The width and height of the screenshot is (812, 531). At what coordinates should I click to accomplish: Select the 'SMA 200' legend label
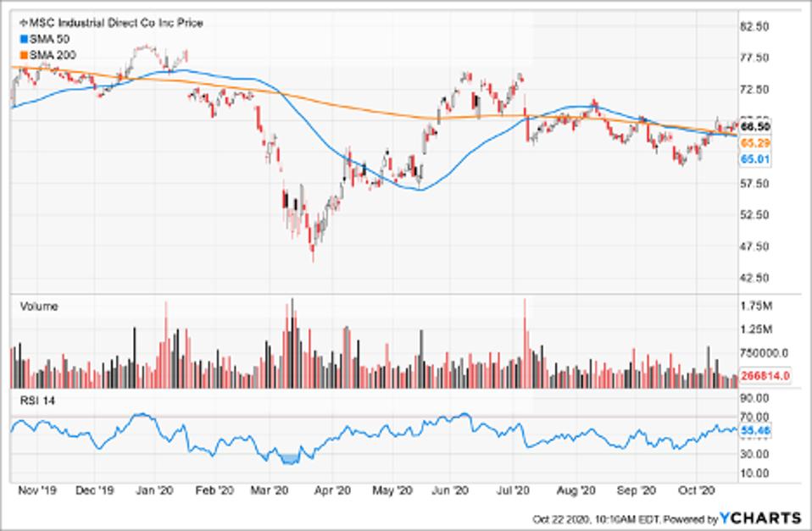[x=53, y=55]
